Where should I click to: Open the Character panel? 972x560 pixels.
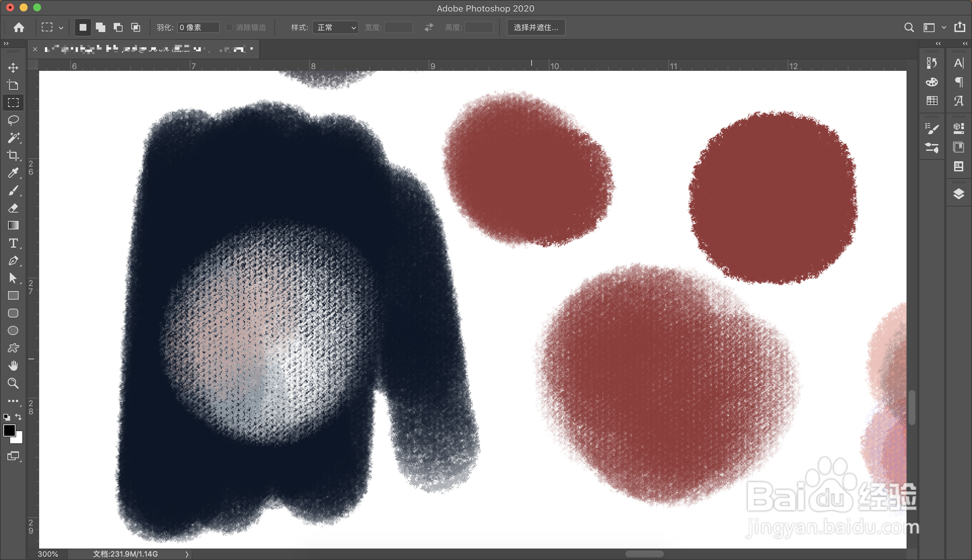click(x=959, y=63)
